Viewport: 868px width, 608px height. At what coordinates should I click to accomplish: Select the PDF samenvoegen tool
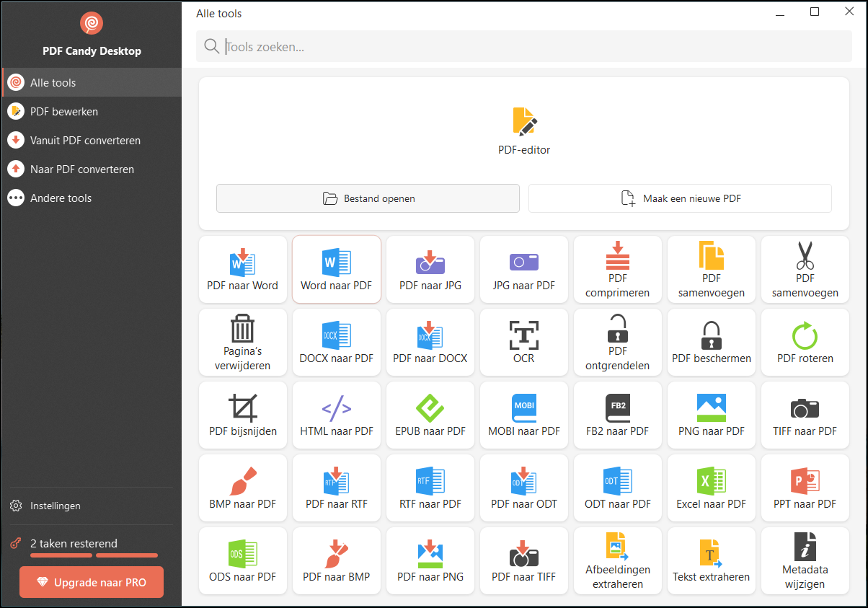click(712, 269)
